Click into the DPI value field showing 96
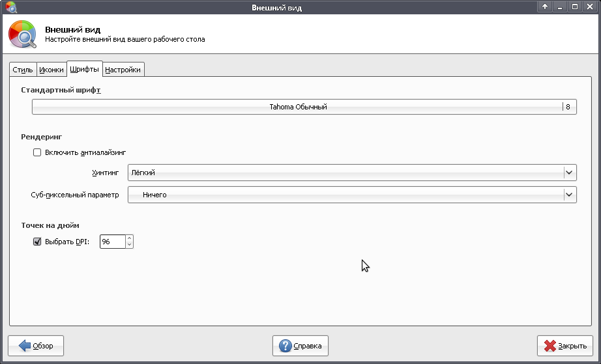 pos(111,242)
